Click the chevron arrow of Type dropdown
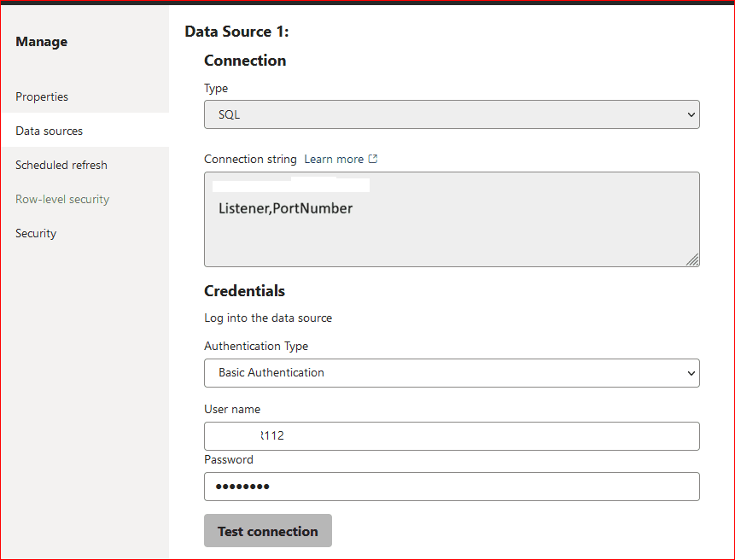 pos(691,115)
